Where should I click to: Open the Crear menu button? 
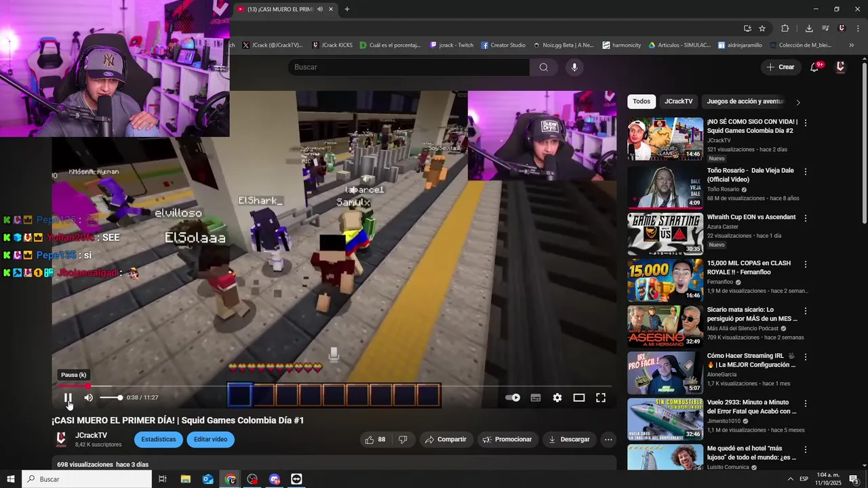(780, 67)
